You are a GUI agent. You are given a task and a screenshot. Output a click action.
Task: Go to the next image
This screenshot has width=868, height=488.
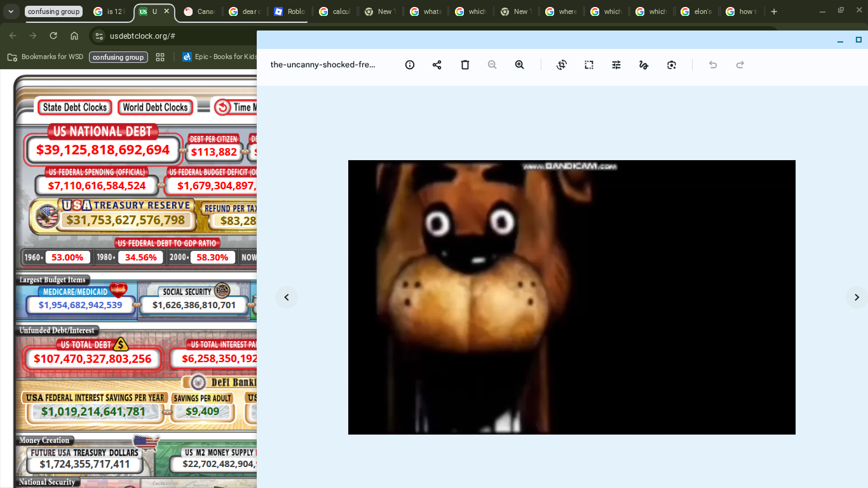tap(856, 297)
